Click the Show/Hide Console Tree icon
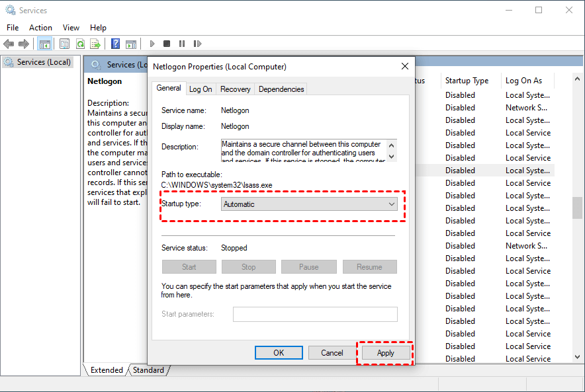This screenshot has height=392, width=585. [x=44, y=44]
